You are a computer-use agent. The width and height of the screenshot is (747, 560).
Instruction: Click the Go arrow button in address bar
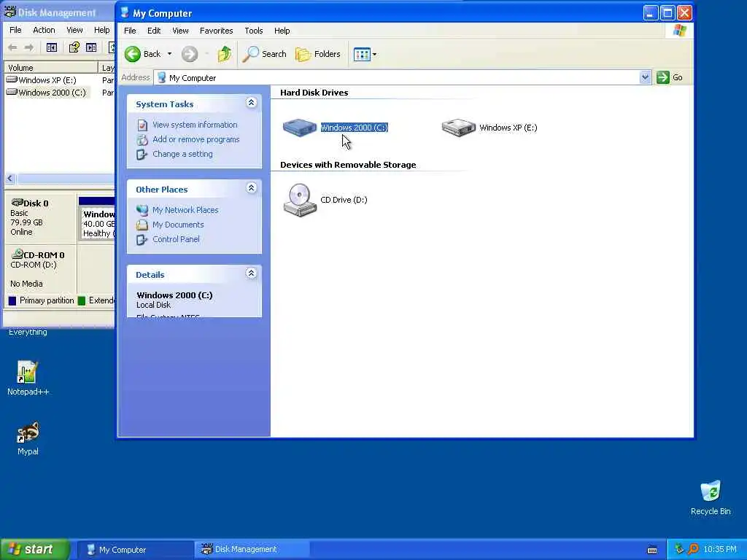click(662, 77)
